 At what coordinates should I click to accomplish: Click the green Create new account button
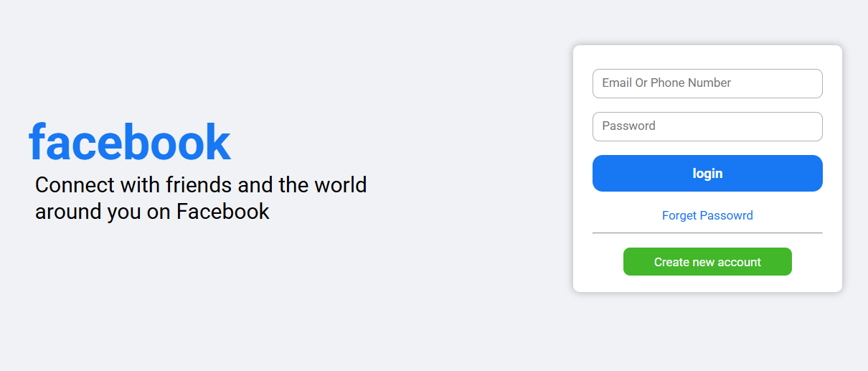707,262
